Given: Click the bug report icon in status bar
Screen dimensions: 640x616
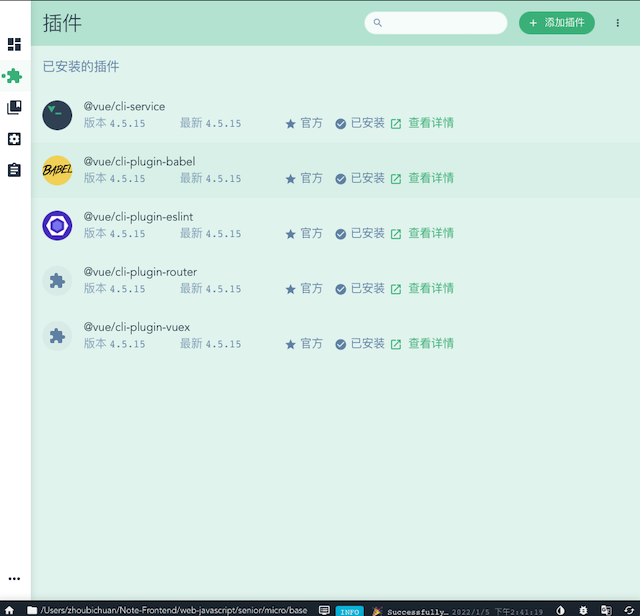Looking at the screenshot, I should click(583, 610).
